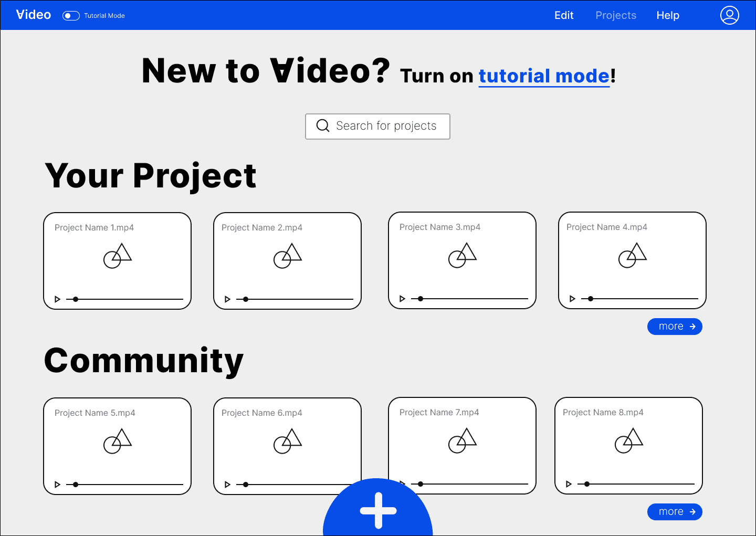Click shapes placeholder icon in Project Name 4.mp4
756x536 pixels.
click(633, 255)
